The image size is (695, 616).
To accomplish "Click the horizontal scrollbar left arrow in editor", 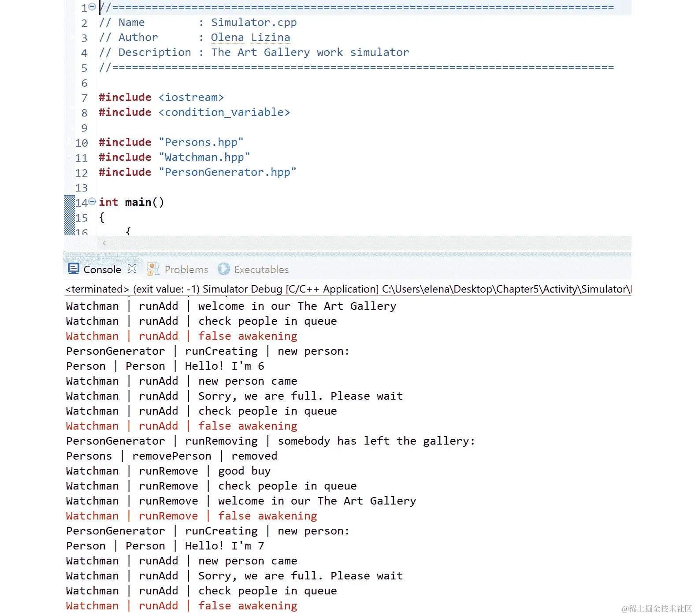I will [104, 243].
